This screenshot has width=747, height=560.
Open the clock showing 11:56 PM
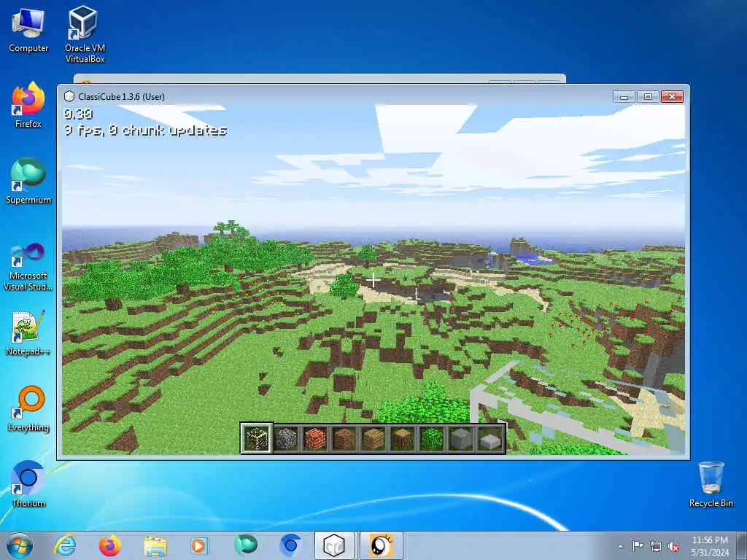pos(710,545)
